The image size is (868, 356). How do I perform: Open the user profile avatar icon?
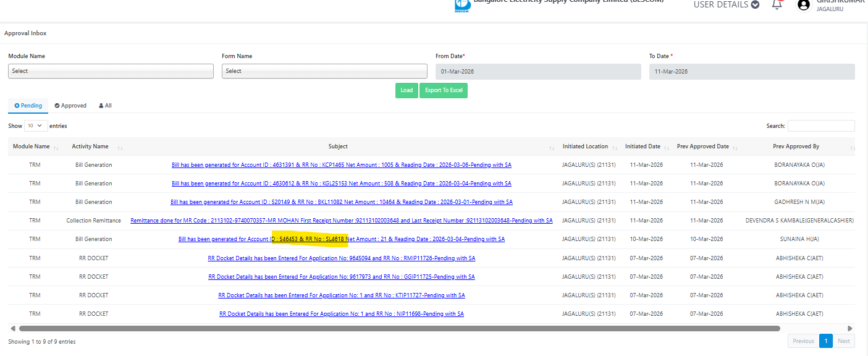[x=803, y=4]
